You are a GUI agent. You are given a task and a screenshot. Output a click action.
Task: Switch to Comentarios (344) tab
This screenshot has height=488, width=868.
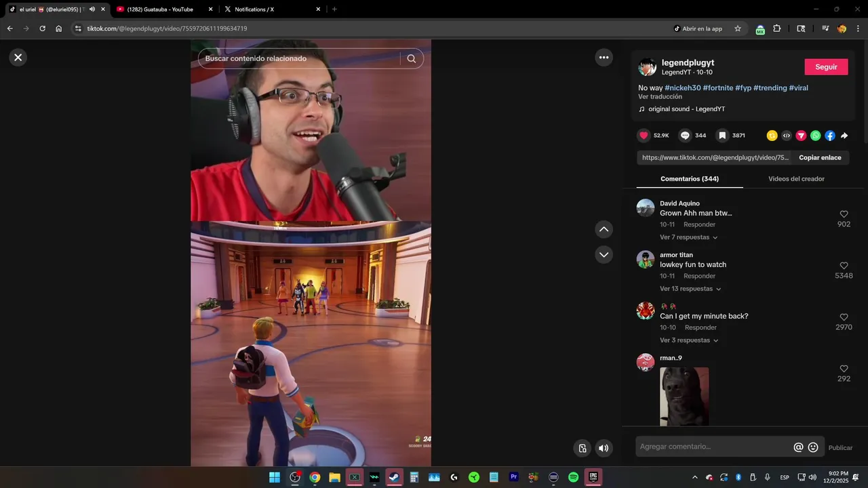[690, 179]
